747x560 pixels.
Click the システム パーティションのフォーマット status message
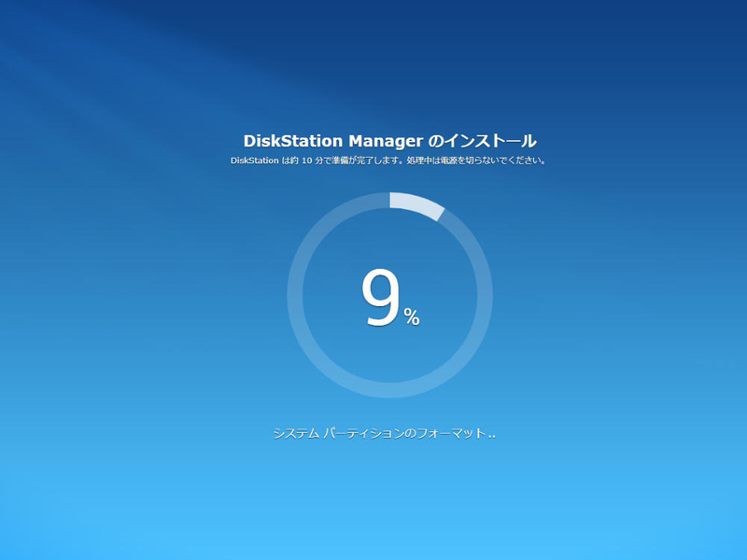tap(384, 433)
